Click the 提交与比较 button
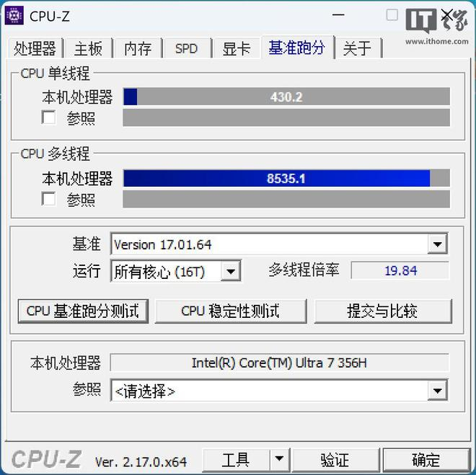This screenshot has height=475, width=476. point(383,311)
